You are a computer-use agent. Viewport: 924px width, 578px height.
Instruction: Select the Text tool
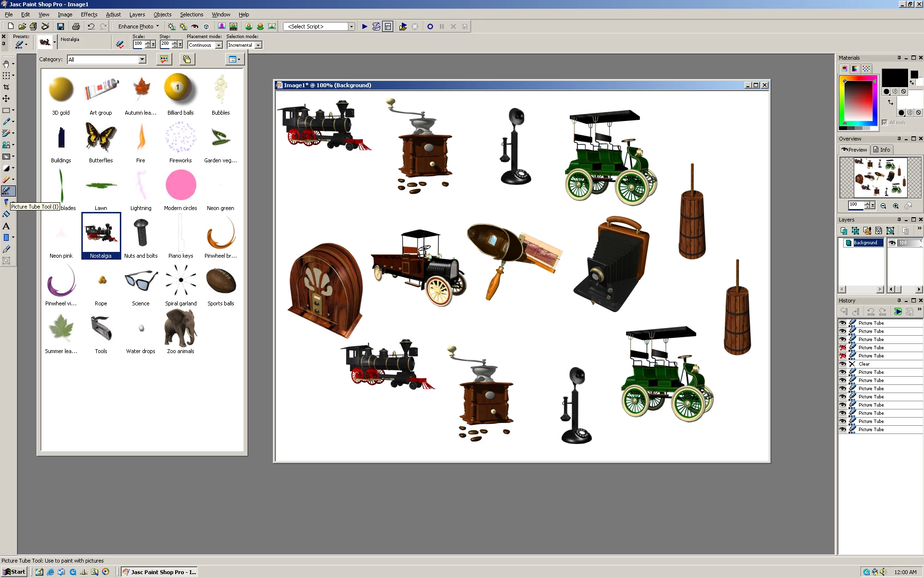pyautogui.click(x=6, y=226)
